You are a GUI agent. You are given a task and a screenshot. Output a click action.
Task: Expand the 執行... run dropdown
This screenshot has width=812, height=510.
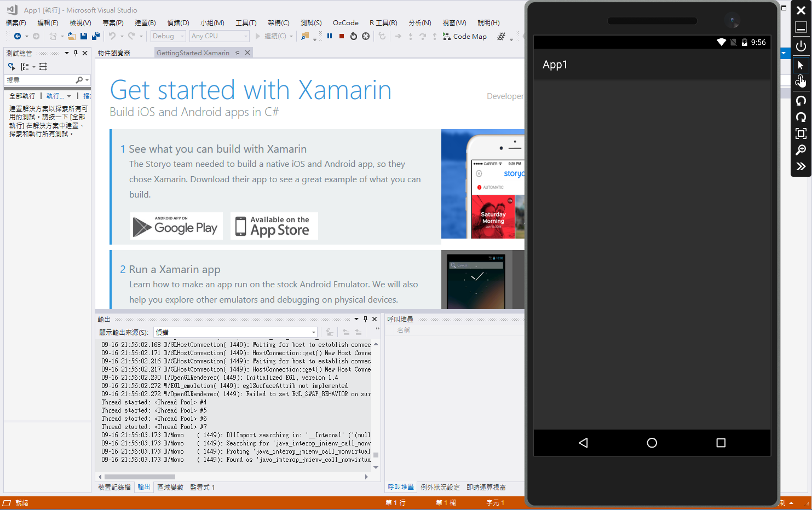69,96
